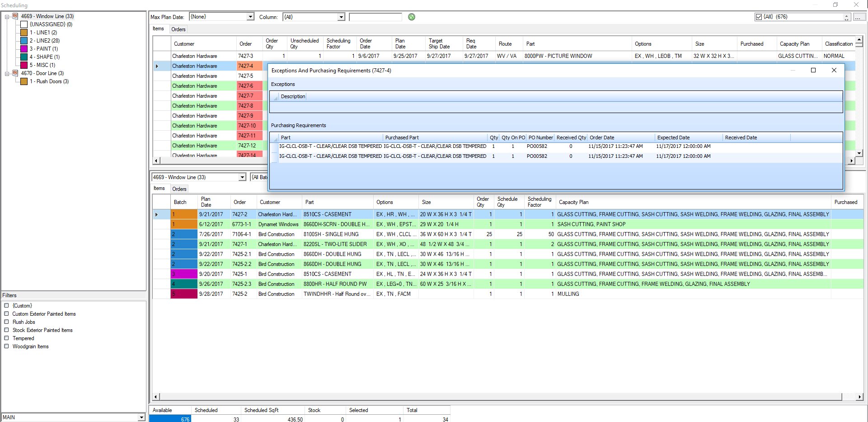Click the search text field beside Column

[x=375, y=17]
